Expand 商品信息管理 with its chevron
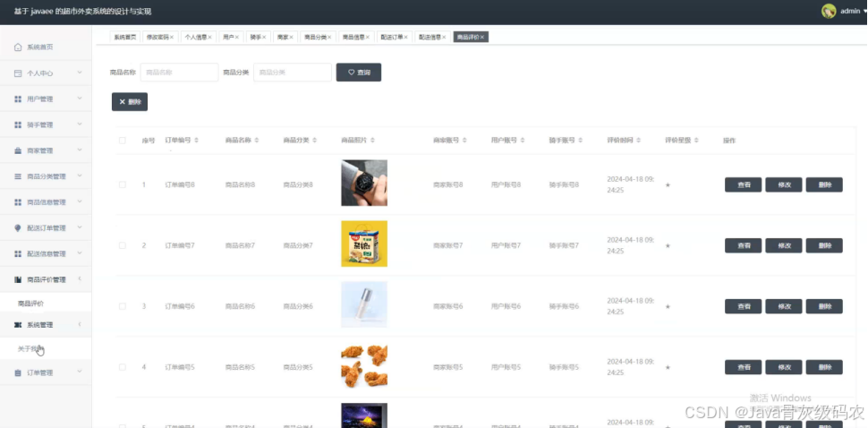868x428 pixels. point(79,202)
